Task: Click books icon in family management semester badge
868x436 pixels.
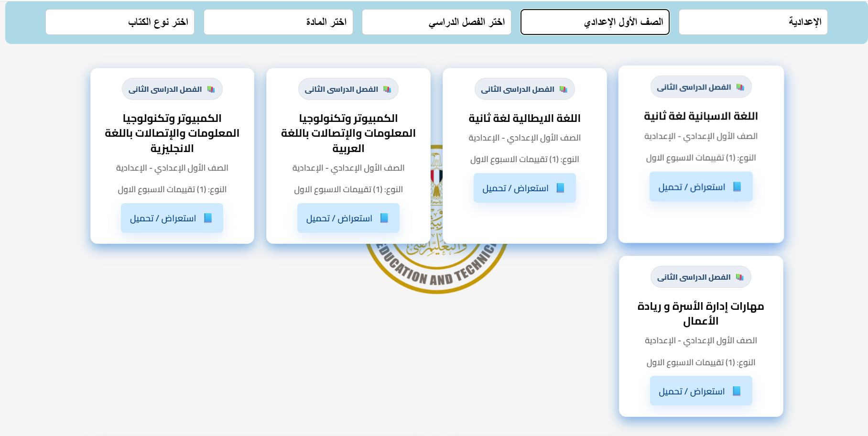Action: point(740,277)
